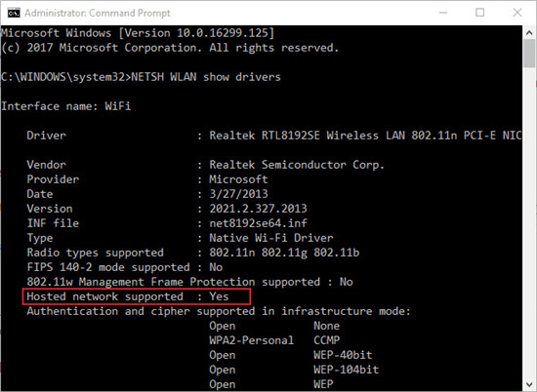Close the Administrator Command Prompt window
This screenshot has height=392, width=537.
coord(517,13)
